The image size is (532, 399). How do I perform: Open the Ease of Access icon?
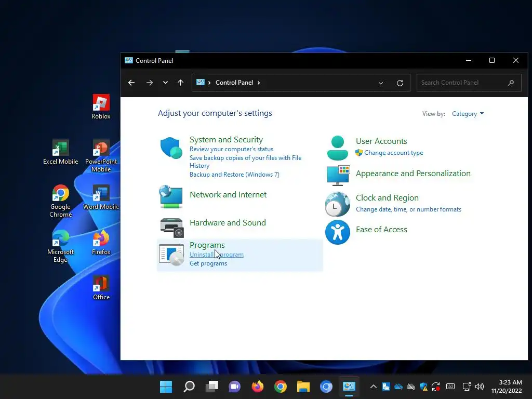tap(338, 232)
